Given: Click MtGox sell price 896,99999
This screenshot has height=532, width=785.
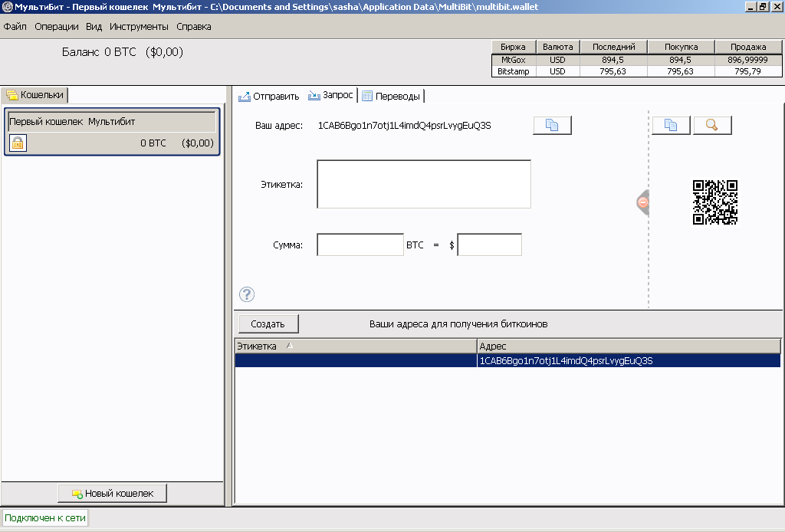Looking at the screenshot, I should 747,60.
